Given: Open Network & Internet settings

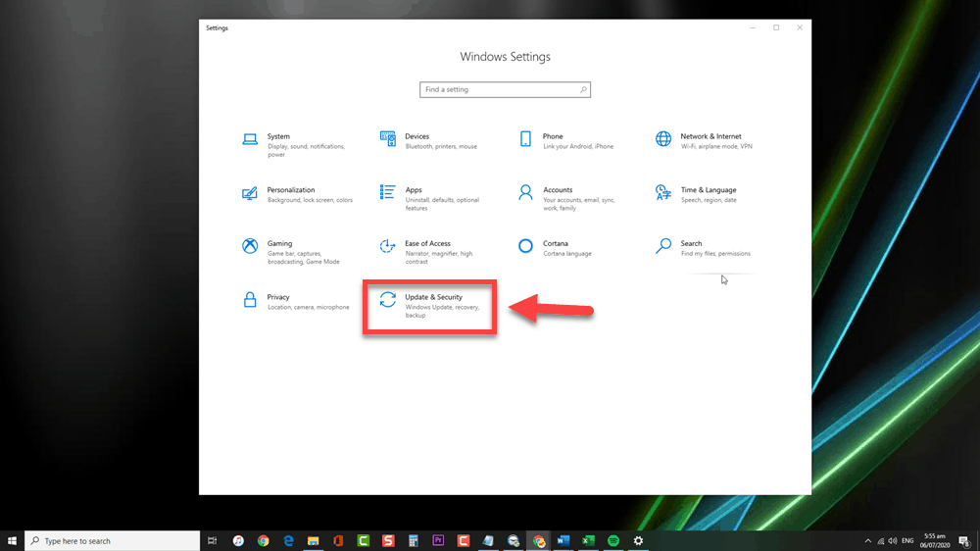Looking at the screenshot, I should tap(704, 141).
